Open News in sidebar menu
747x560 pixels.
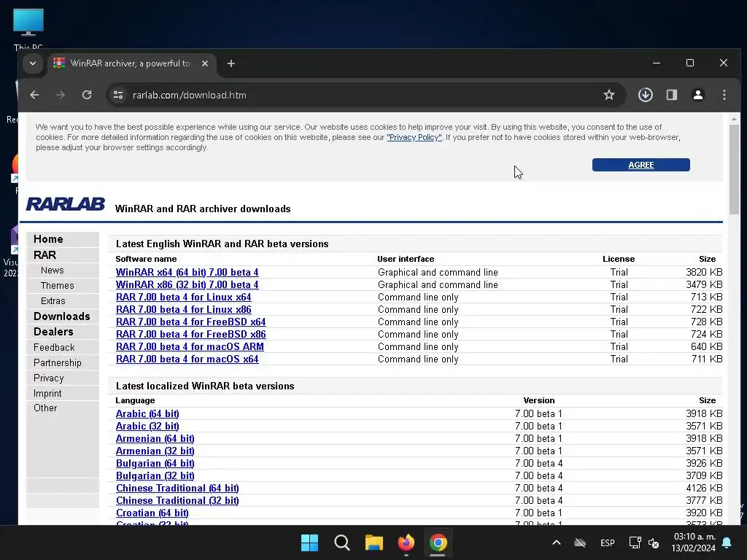pos(52,270)
